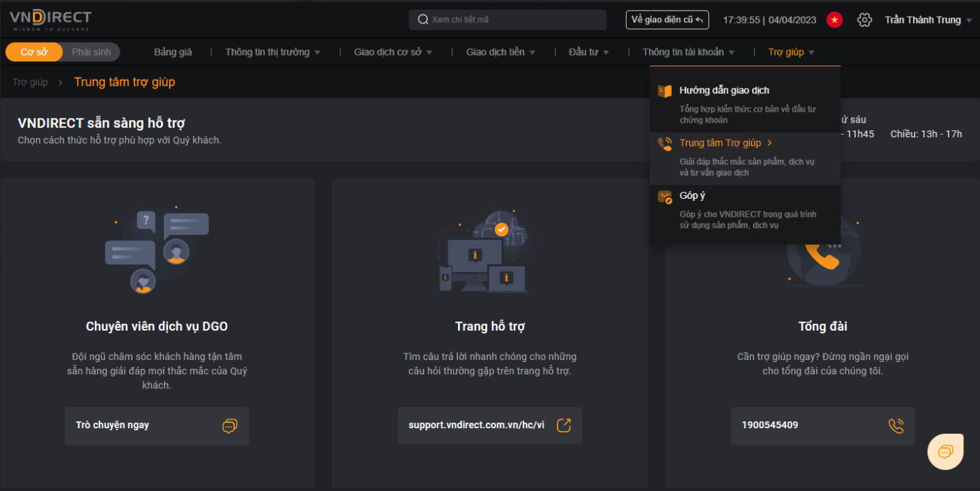
Task: Open the floating chat bubble widget
Action: pos(946,452)
